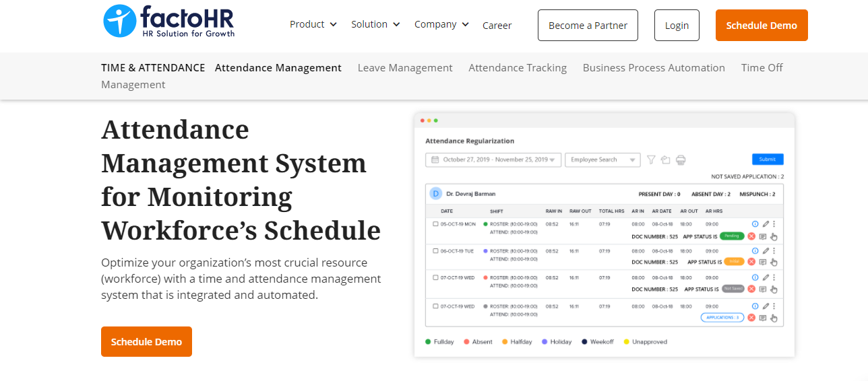Tick the checkbox for 06-OCT-19 TUE

[435, 250]
